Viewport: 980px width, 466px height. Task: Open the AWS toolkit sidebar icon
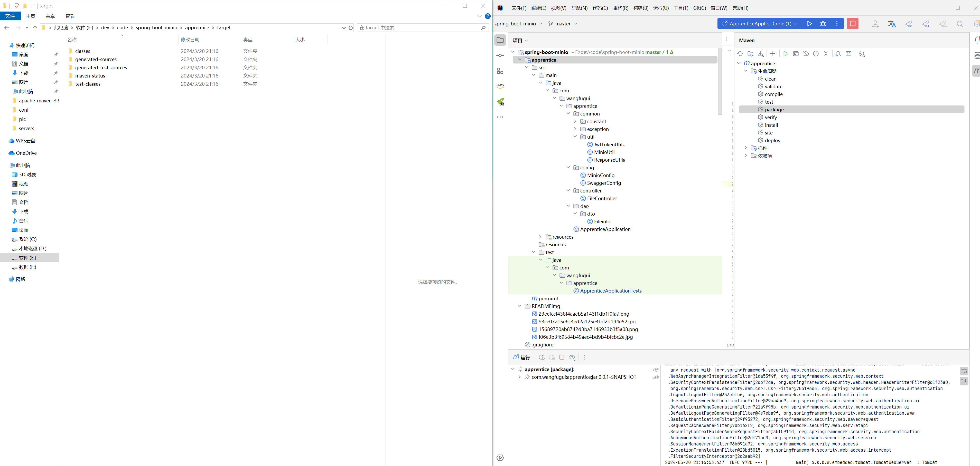[500, 86]
